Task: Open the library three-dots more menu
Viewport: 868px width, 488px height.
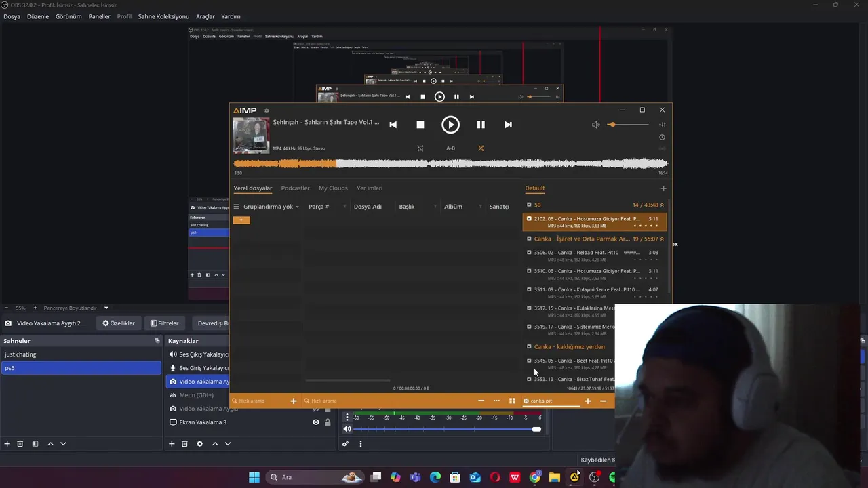Action: point(496,401)
